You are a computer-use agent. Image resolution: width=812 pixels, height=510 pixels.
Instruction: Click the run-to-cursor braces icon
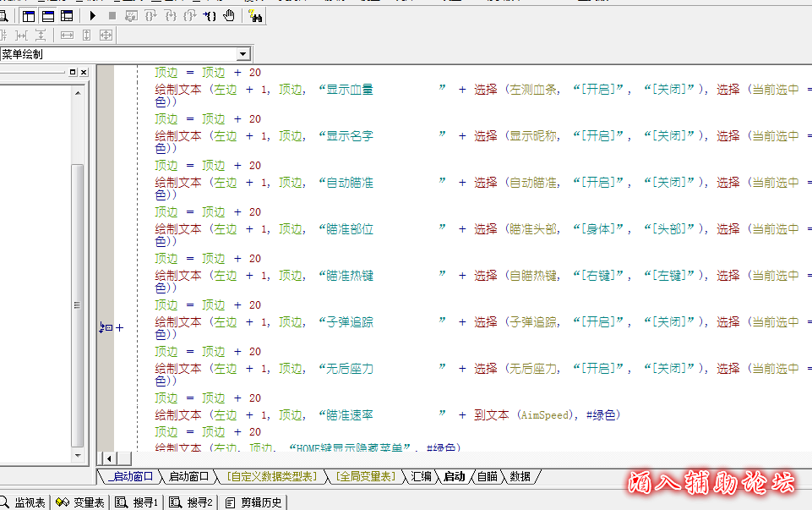tap(210, 15)
